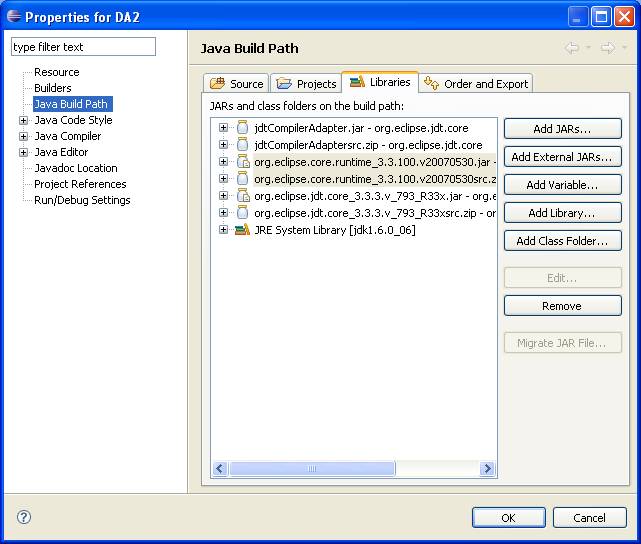This screenshot has height=544, width=641.
Task: Click Add External JARs... button
Action: [563, 157]
